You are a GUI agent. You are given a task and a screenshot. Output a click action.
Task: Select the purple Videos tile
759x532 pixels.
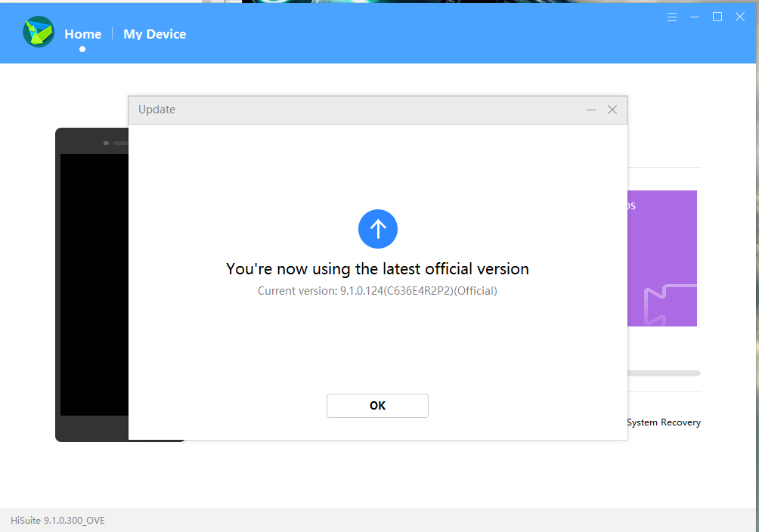click(662, 257)
